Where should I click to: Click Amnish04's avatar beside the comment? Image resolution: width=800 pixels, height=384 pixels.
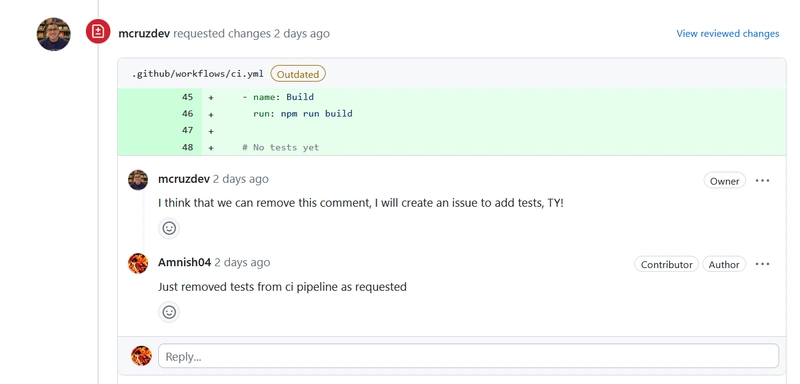[x=138, y=264]
